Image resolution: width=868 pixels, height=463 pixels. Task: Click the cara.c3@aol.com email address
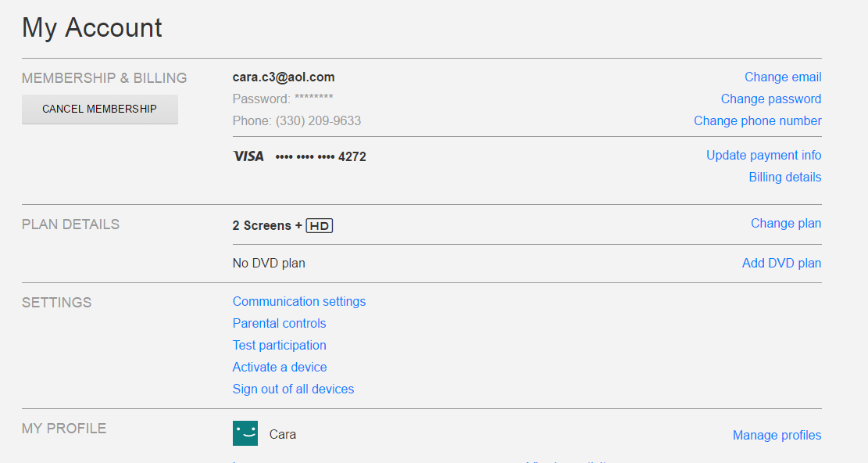point(284,77)
